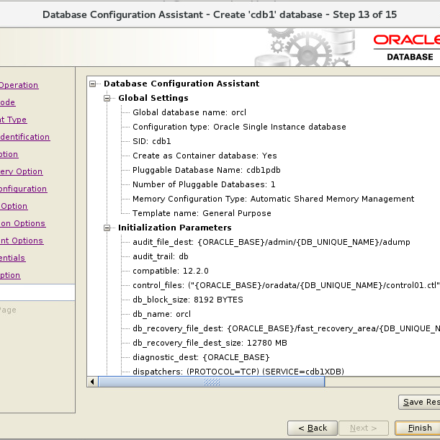This screenshot has height=440, width=440.
Task: Open the Identification step link in sidebar
Action: pyautogui.click(x=25, y=137)
